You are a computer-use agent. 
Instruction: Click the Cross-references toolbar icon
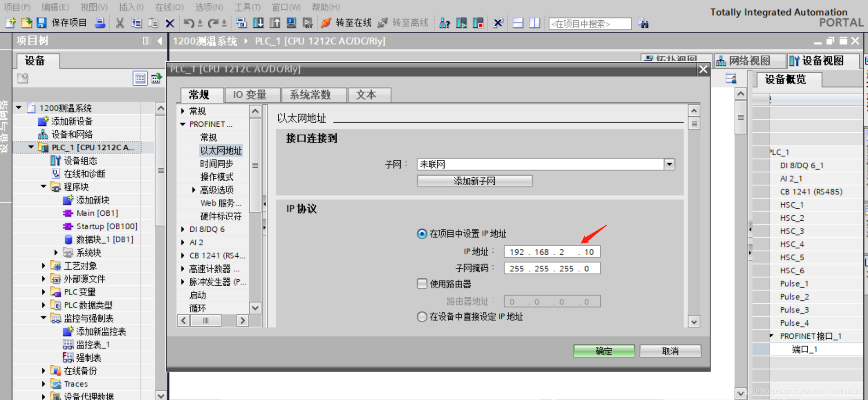click(x=498, y=23)
